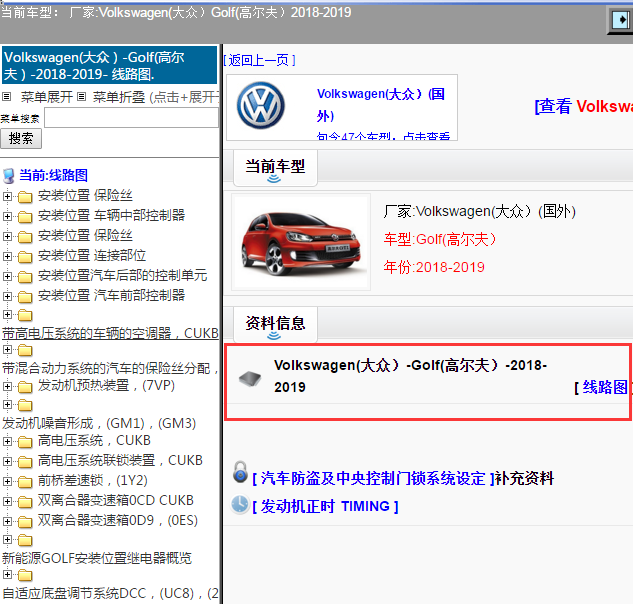Select 自适应底盘调节系统DCC, (UC8) item
Image resolution: width=633 pixels, height=604 pixels.
coord(110,594)
